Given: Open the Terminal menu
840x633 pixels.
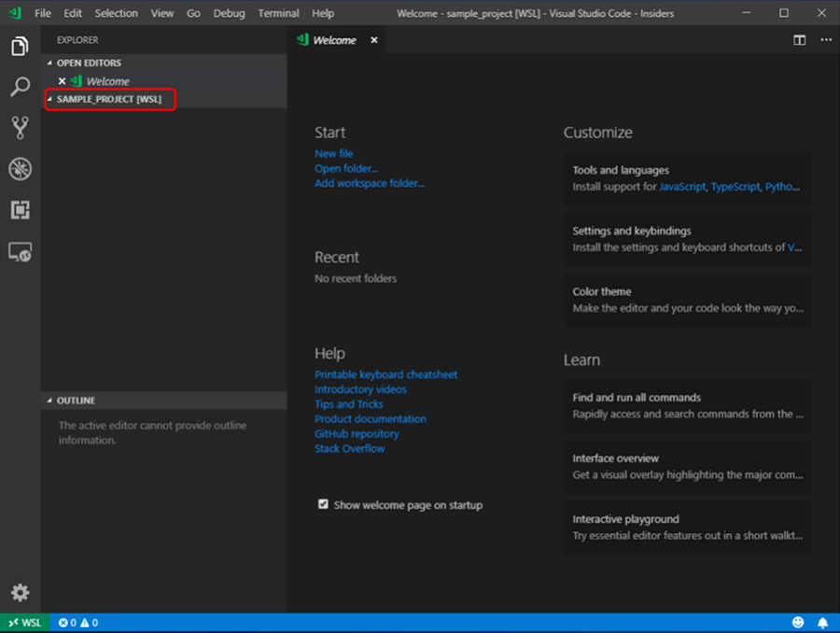Looking at the screenshot, I should pos(278,13).
